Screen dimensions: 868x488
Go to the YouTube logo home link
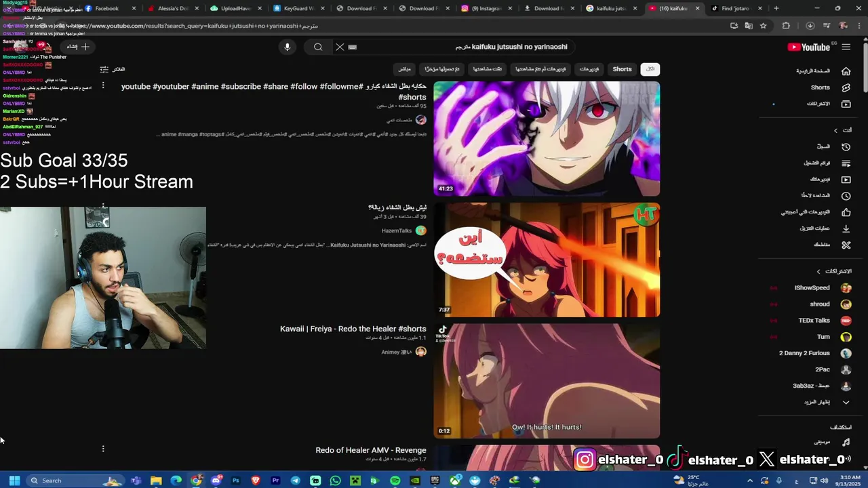click(x=808, y=47)
